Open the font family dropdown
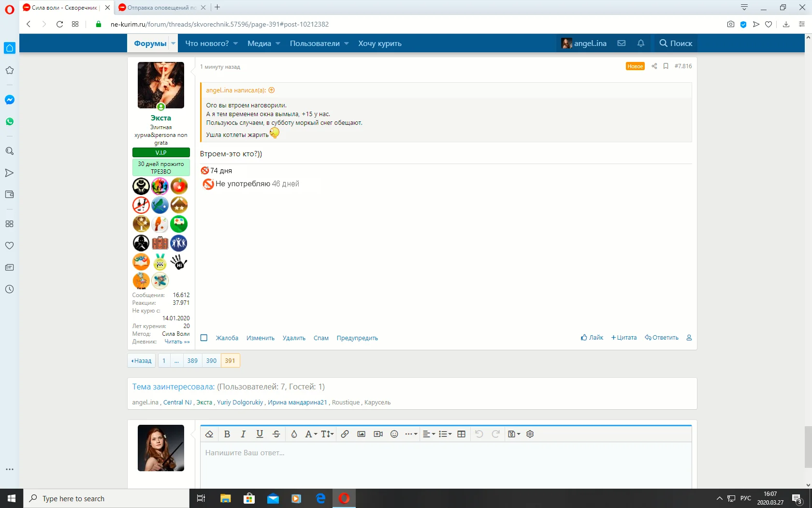This screenshot has width=812, height=508. [x=311, y=434]
